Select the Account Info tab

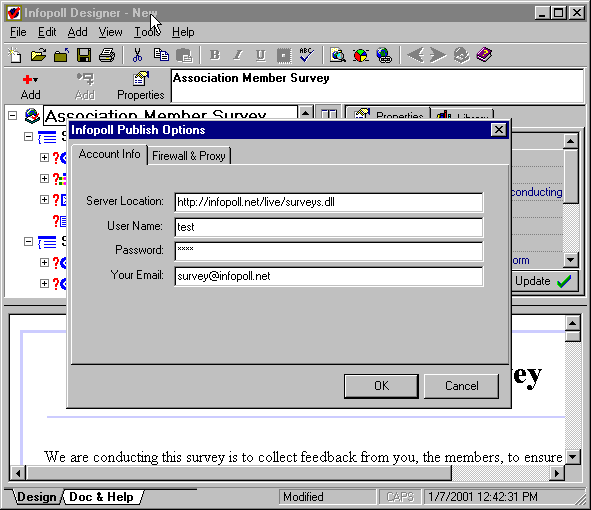tap(109, 154)
